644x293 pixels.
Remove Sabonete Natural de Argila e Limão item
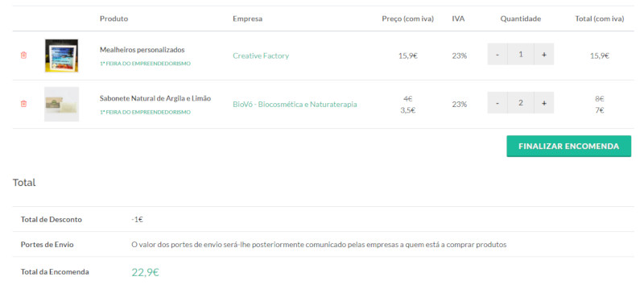point(23,104)
